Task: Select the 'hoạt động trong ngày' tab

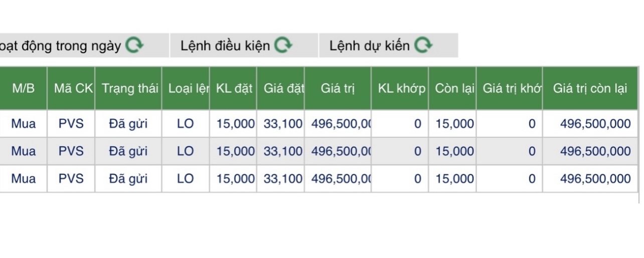Action: coord(60,46)
